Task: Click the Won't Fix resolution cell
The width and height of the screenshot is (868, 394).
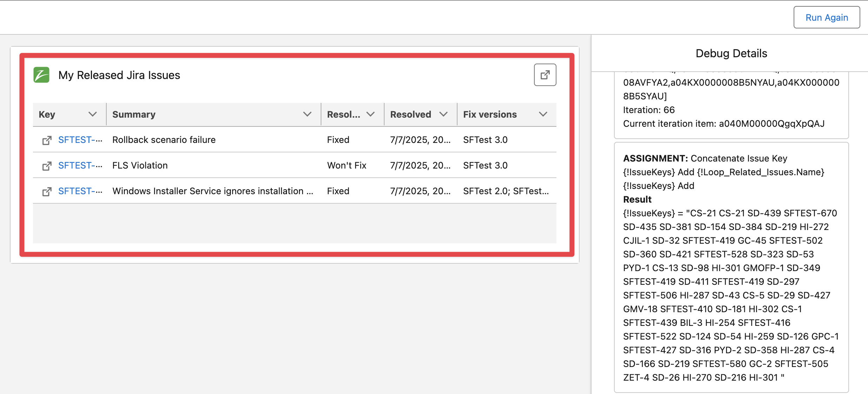Action: (x=347, y=166)
